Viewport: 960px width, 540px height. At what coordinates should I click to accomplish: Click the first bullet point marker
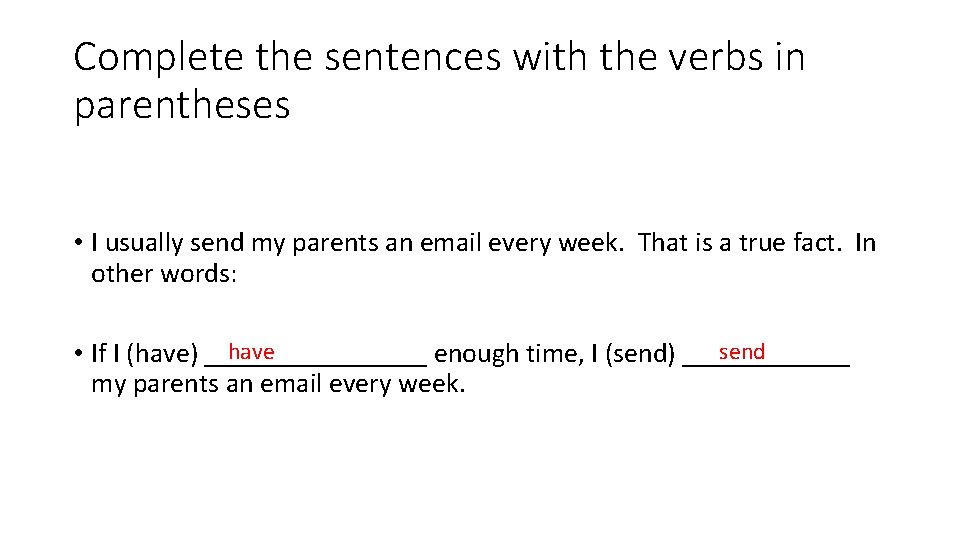point(77,243)
